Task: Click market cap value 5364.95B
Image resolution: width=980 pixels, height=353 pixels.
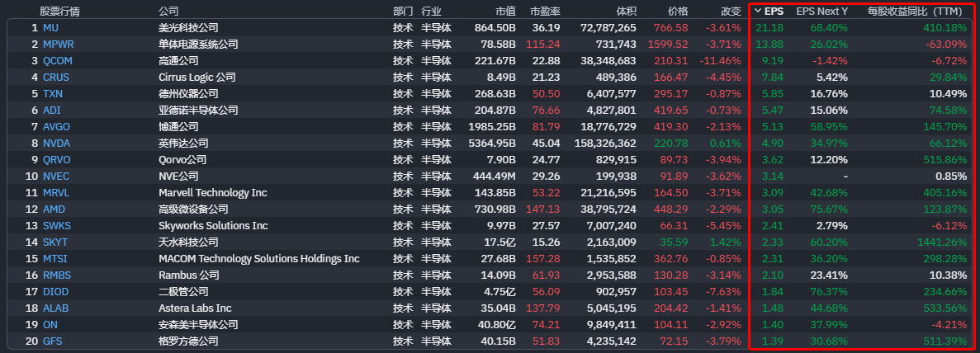Action: tap(492, 143)
